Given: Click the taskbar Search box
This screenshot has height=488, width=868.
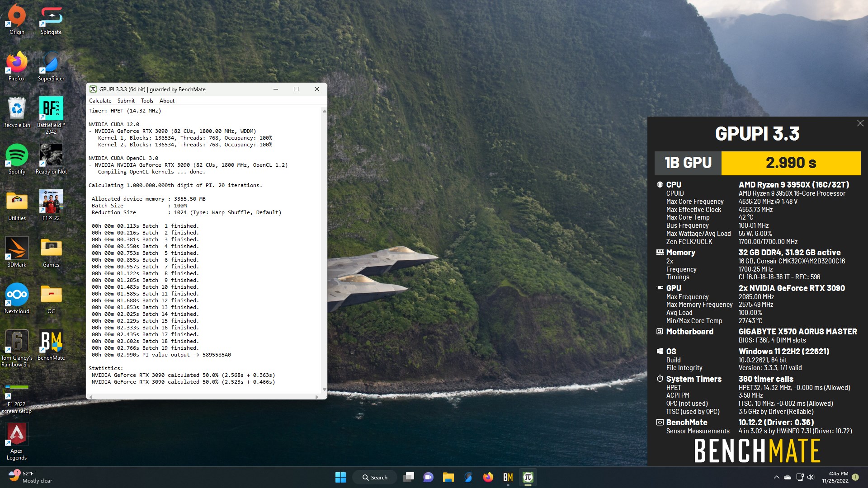Looking at the screenshot, I should [x=375, y=477].
